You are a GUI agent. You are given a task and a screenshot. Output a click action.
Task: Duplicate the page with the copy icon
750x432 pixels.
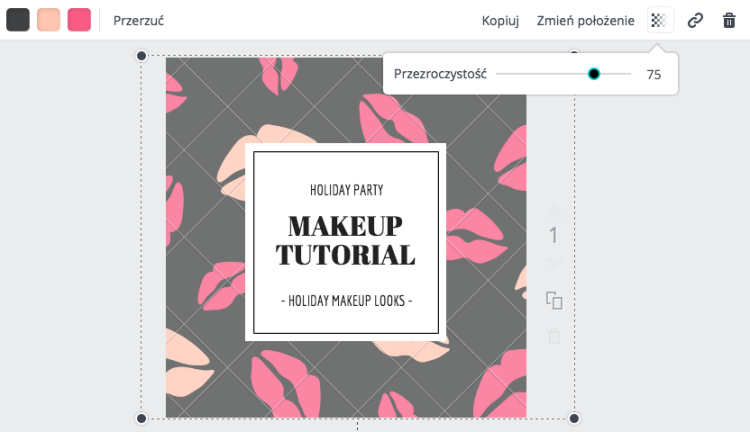[x=554, y=300]
